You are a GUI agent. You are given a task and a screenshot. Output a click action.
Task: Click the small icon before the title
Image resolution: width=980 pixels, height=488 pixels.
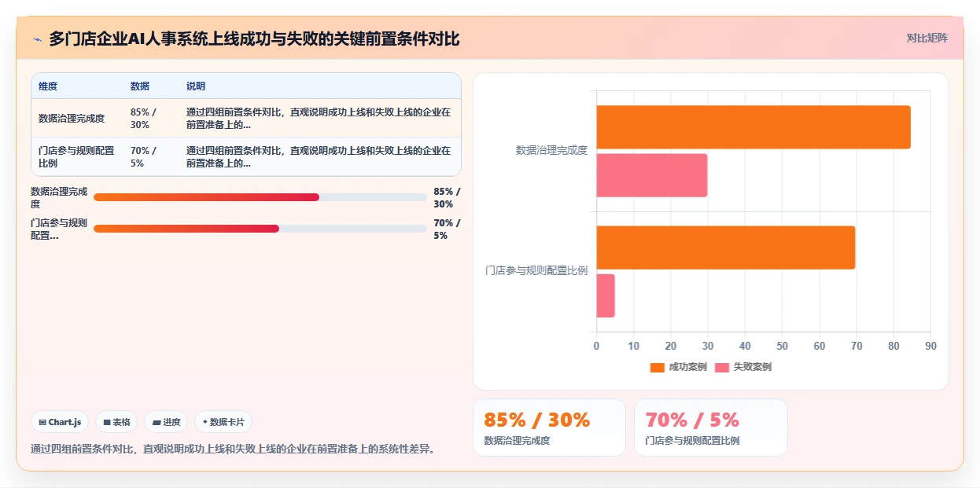tap(38, 39)
